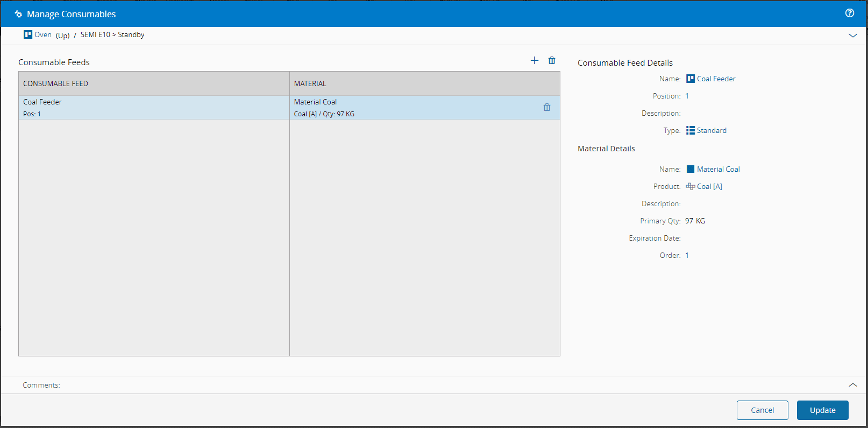This screenshot has width=868, height=428.
Task: Click the Coal Feeder icon in details
Action: click(x=691, y=79)
